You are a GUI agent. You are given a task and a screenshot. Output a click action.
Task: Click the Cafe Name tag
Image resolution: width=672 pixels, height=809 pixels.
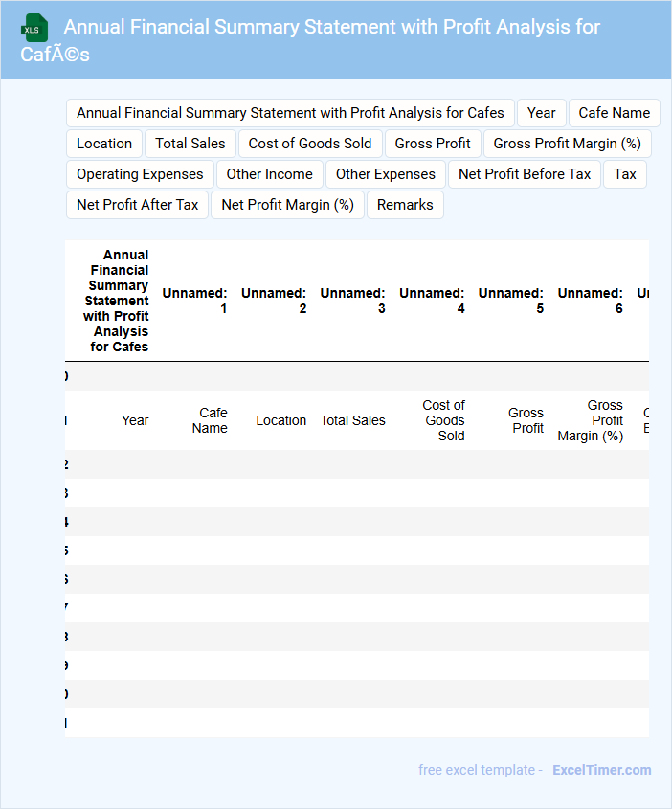click(615, 113)
